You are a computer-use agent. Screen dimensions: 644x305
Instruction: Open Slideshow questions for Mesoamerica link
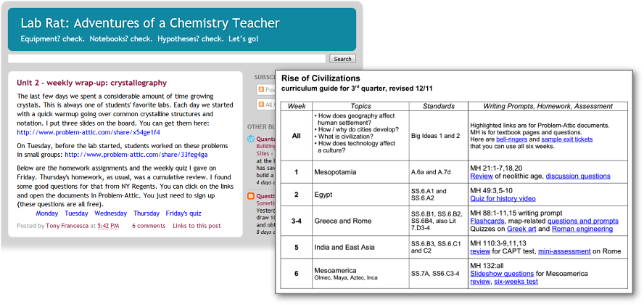point(502,274)
